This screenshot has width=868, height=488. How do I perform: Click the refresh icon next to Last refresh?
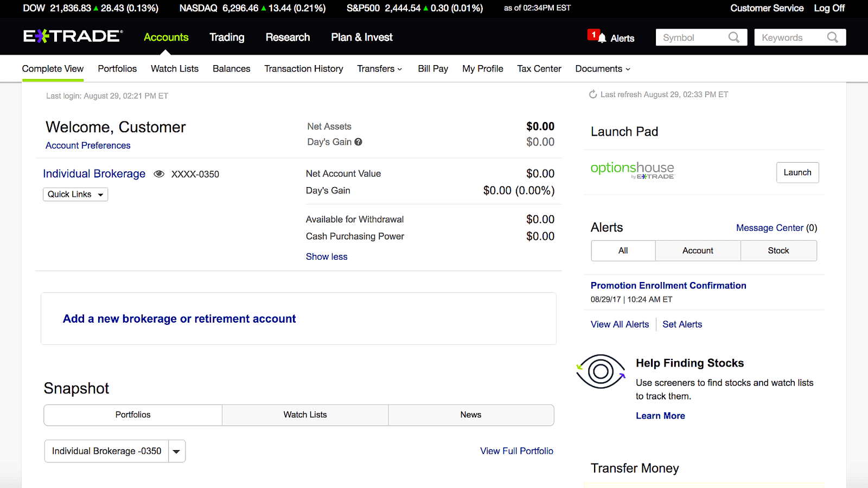click(593, 94)
